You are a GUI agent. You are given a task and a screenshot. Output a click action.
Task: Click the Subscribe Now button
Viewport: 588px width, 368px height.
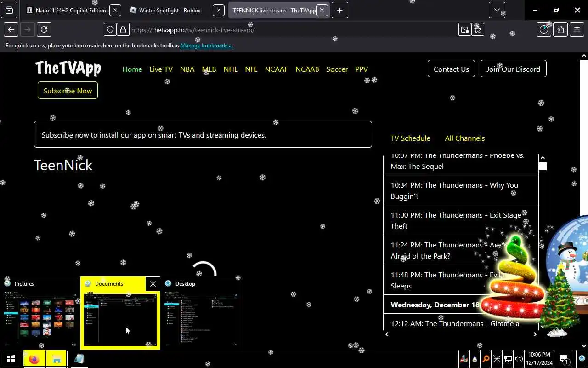[68, 91]
